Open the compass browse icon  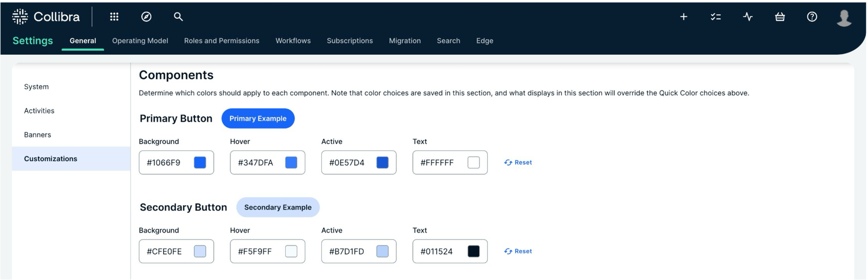tap(146, 16)
